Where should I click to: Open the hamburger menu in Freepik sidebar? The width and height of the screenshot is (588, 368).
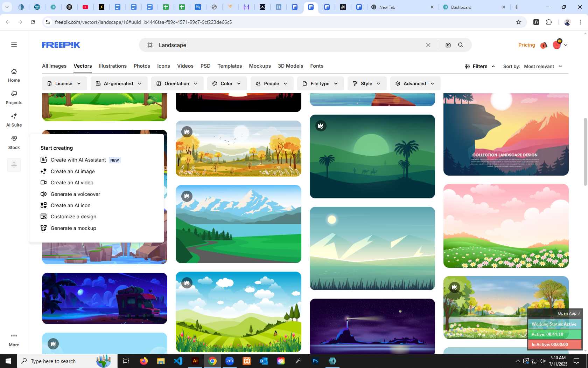point(14,45)
